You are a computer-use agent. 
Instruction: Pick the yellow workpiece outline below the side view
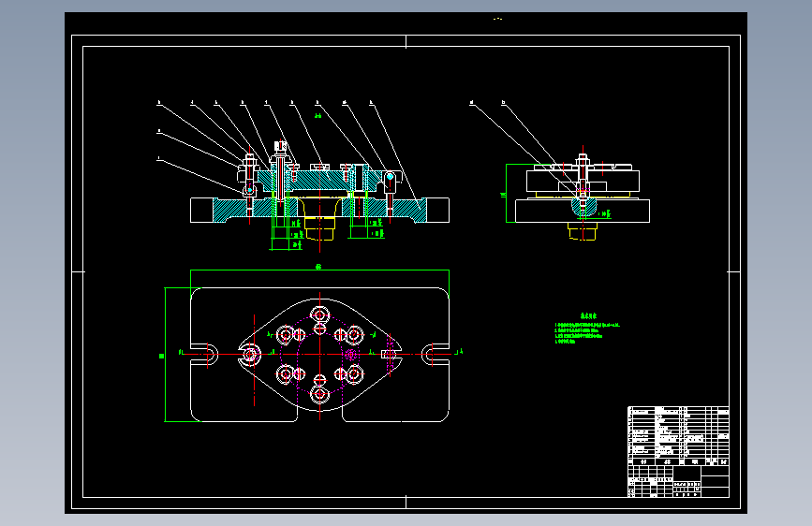click(x=583, y=231)
